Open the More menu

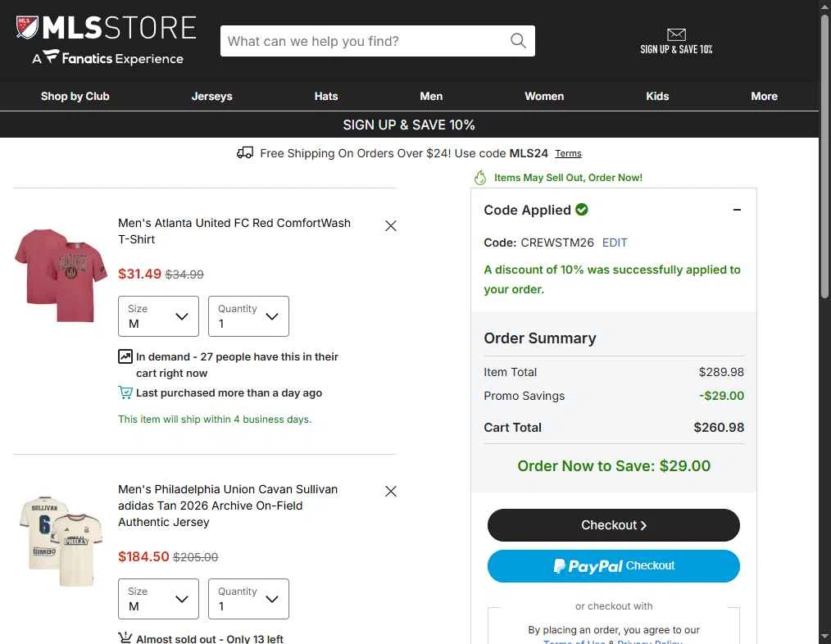pos(765,97)
